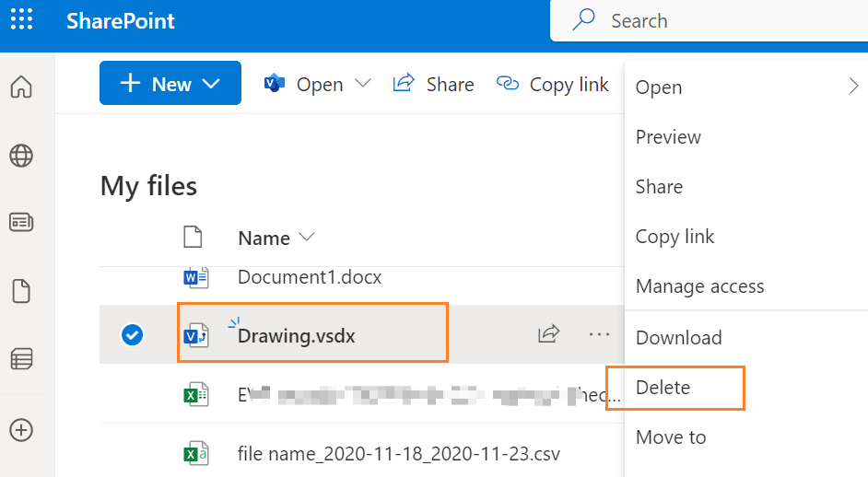The height and width of the screenshot is (477, 868).
Task: Click Copy link in the command bar
Action: click(569, 85)
